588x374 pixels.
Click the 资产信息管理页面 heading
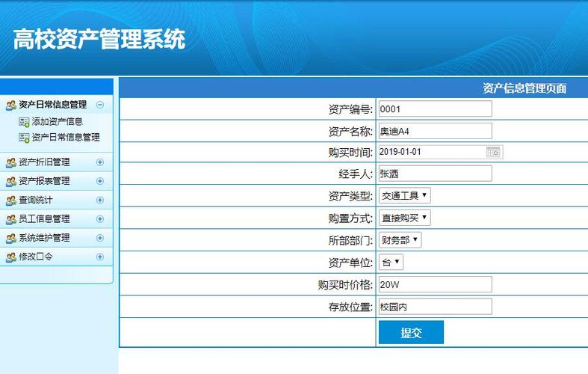pyautogui.click(x=524, y=88)
